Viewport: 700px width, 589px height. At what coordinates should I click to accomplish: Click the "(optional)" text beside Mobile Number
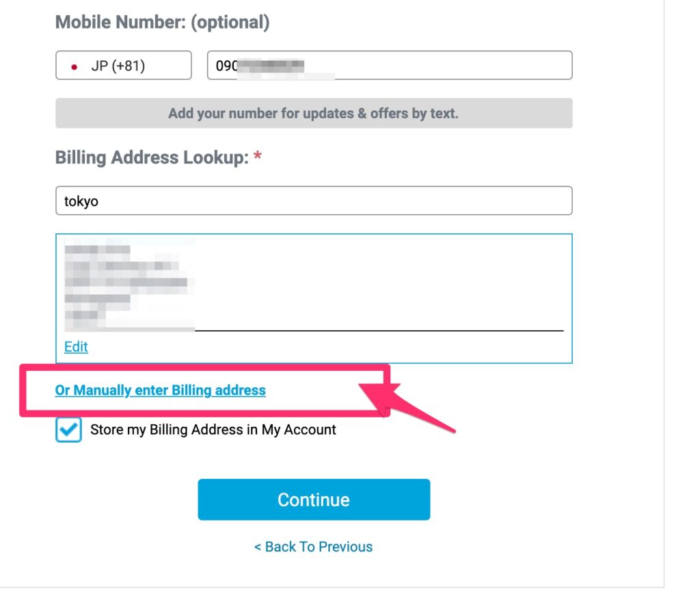click(230, 23)
